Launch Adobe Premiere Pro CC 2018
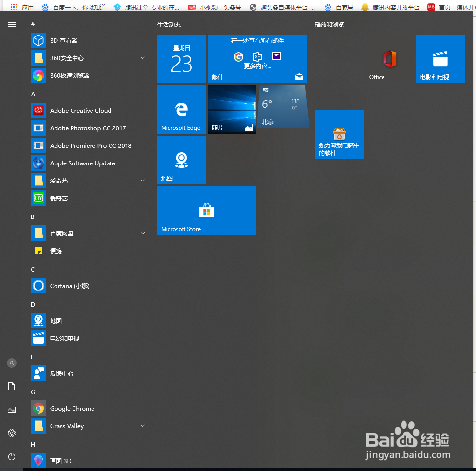The image size is (476, 471). pos(88,145)
